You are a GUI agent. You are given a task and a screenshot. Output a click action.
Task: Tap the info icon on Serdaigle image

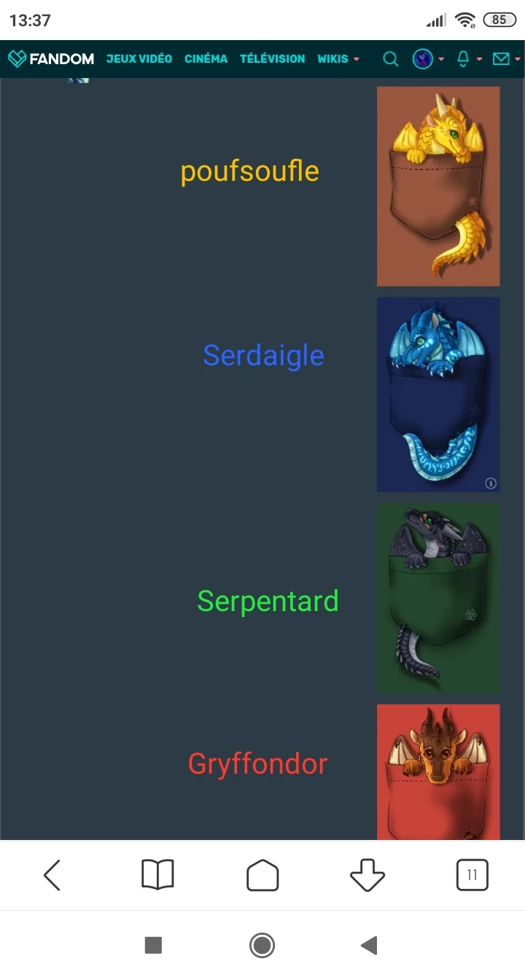[x=491, y=483]
